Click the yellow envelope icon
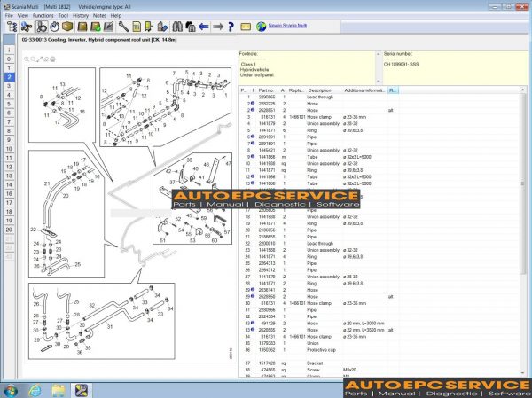Viewport: 532px width, 398px height. [246, 27]
